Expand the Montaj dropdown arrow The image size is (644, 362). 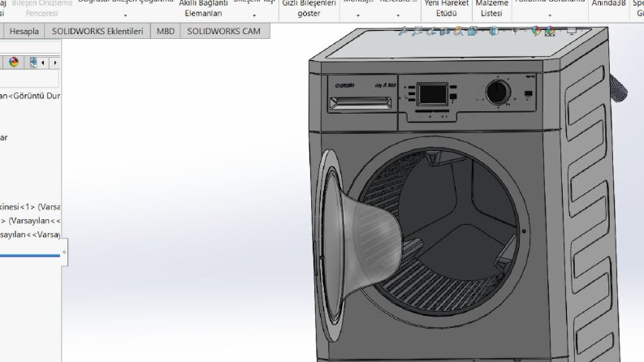(x=358, y=15)
